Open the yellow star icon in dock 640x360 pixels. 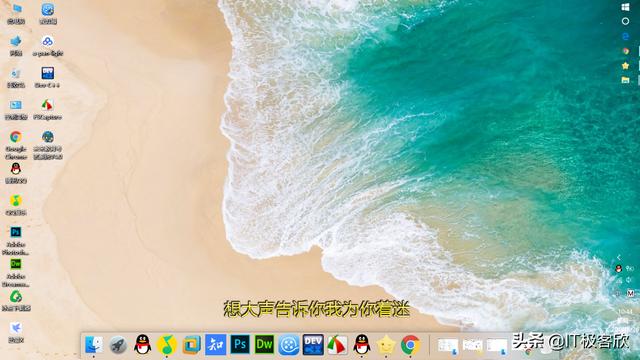tap(386, 345)
